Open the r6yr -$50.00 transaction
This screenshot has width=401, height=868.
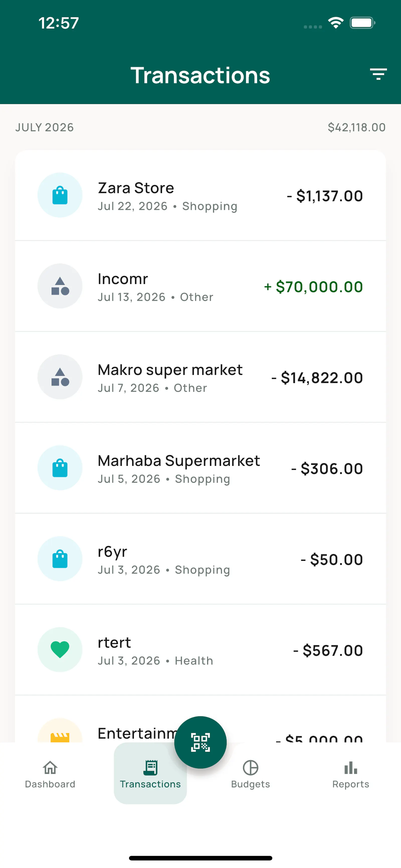pos(200,559)
